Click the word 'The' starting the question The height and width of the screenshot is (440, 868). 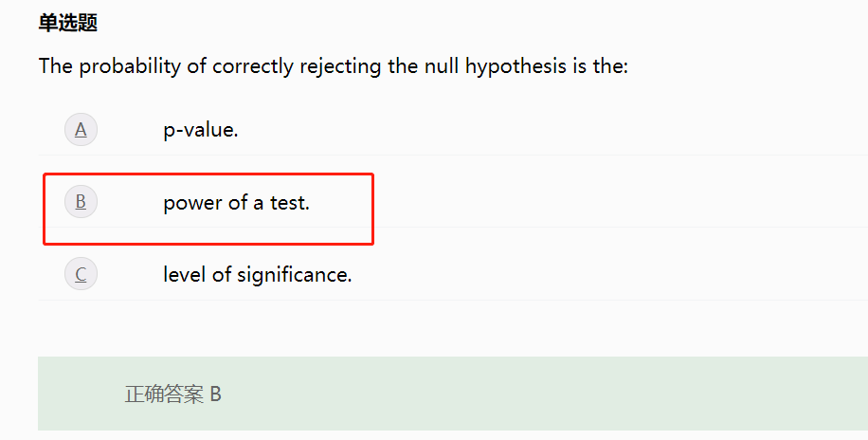pyautogui.click(x=56, y=67)
